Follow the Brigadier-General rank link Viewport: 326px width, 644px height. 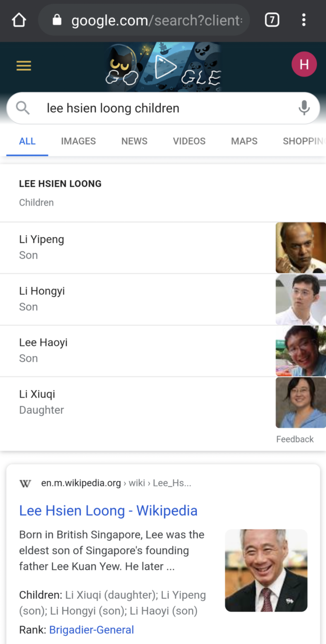tap(91, 630)
